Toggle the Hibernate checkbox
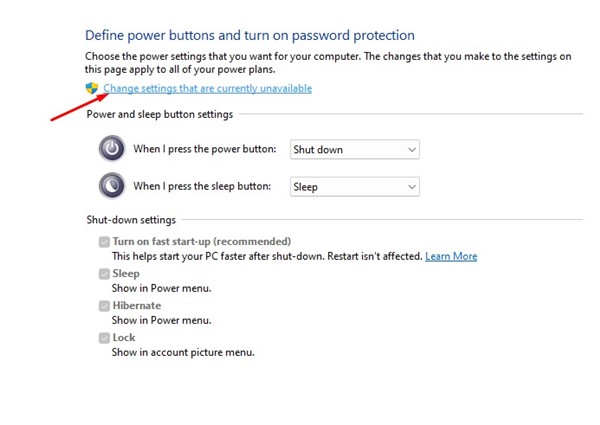600x425 pixels. (x=104, y=306)
